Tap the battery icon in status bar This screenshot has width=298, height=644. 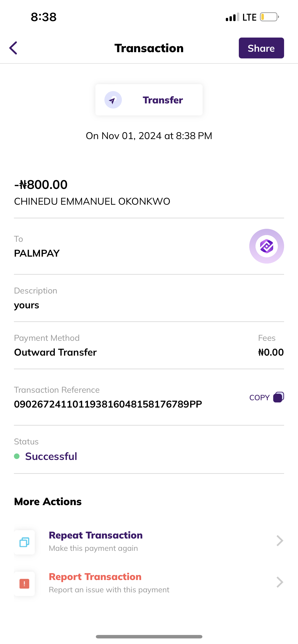point(269,17)
